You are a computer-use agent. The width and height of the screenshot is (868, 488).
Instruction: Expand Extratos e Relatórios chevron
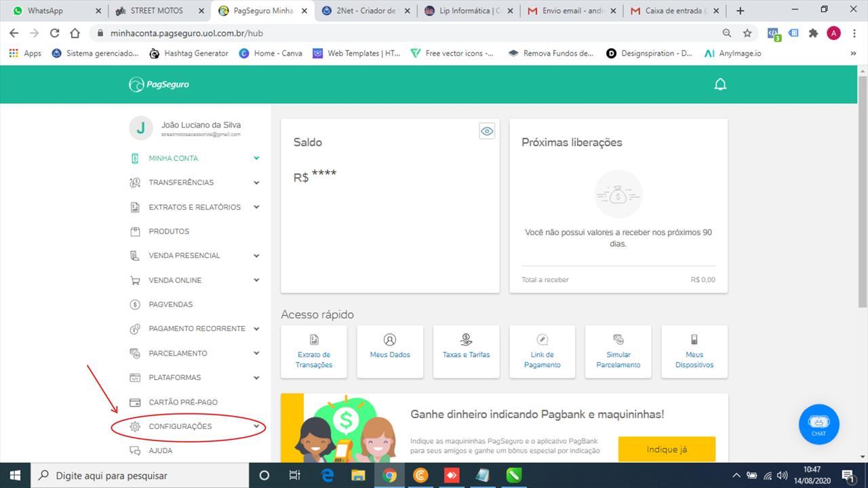tap(256, 207)
